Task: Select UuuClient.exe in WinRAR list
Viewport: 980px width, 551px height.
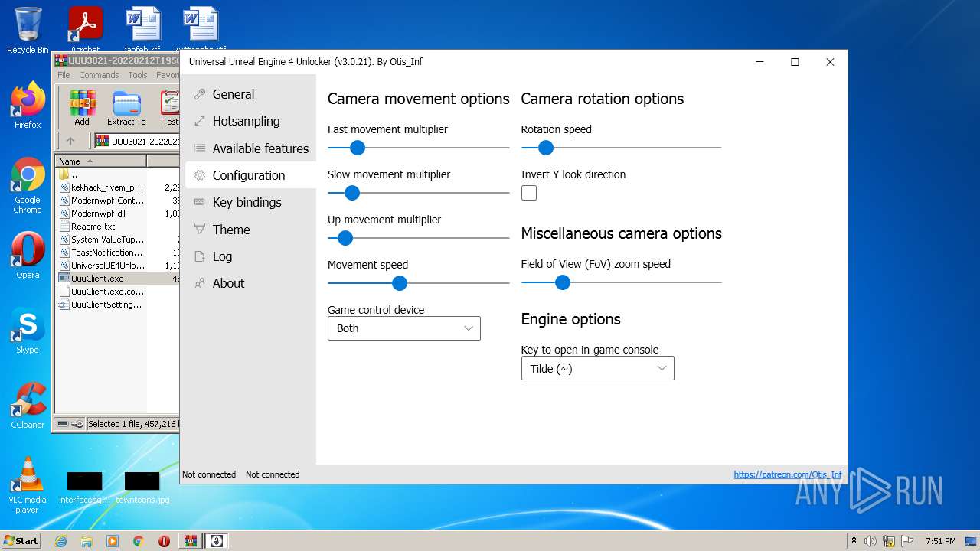Action: pos(118,279)
